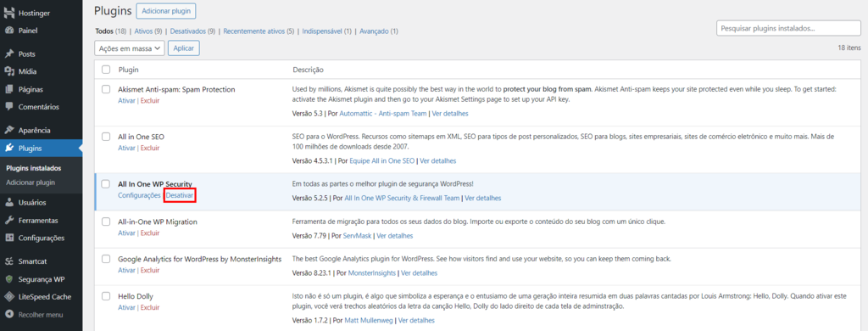Activate the Hello Dolly plugin
868x331 pixels.
click(x=127, y=307)
